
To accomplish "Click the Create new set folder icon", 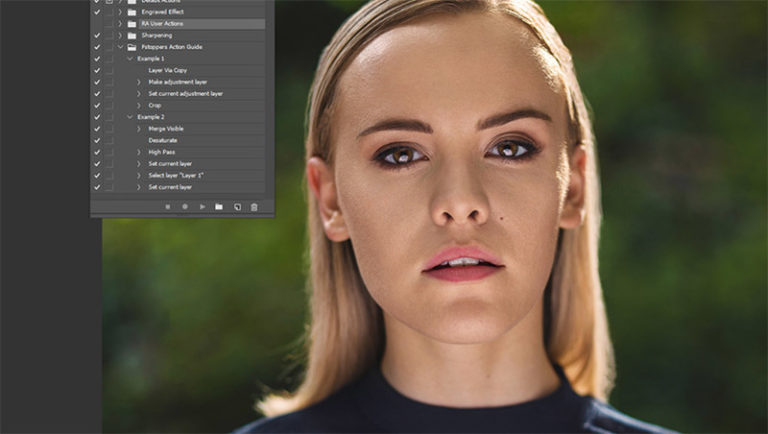I will [x=219, y=207].
